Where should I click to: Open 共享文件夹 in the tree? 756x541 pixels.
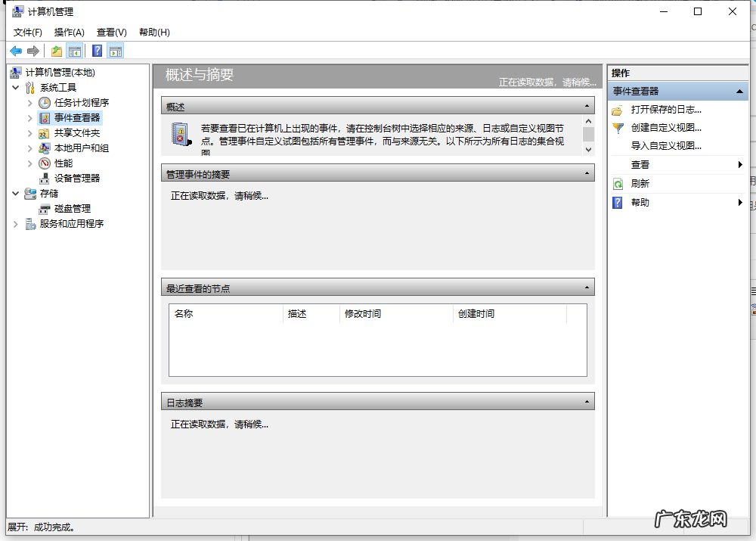[76, 133]
